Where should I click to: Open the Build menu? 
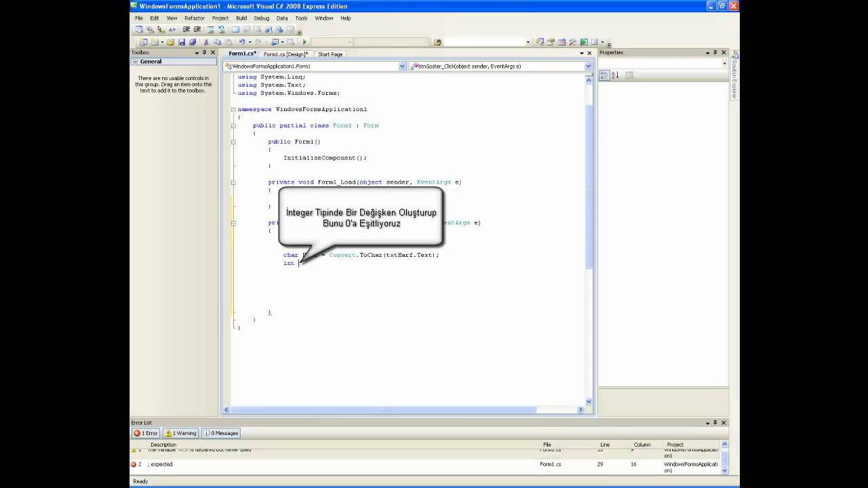(x=241, y=18)
